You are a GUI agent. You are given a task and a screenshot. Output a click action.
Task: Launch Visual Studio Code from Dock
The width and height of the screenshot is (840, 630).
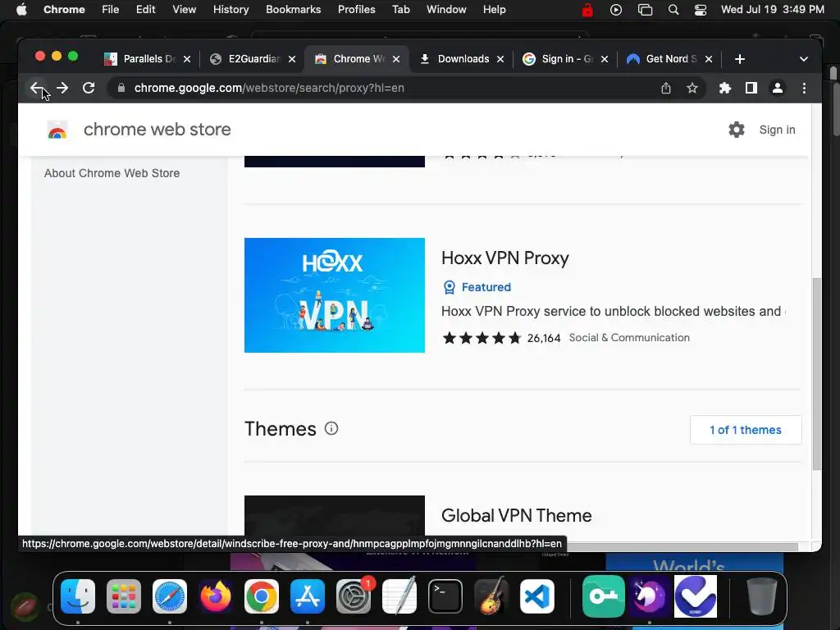[537, 596]
